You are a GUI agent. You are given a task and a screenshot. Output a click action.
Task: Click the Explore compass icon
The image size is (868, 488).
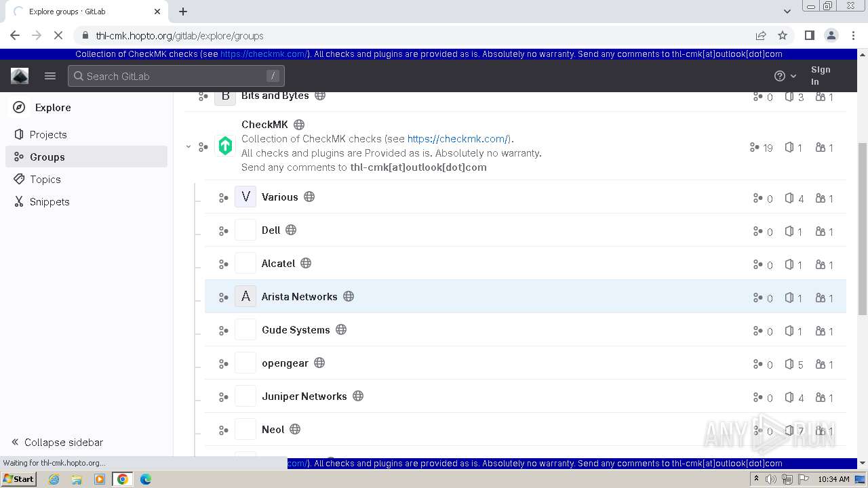point(20,107)
